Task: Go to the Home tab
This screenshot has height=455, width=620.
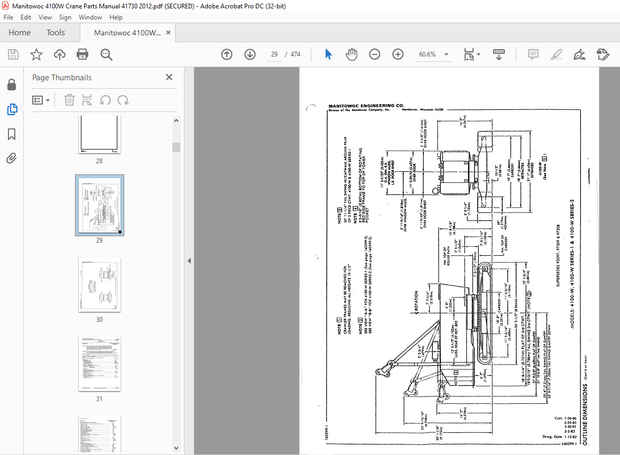Action: pos(19,33)
